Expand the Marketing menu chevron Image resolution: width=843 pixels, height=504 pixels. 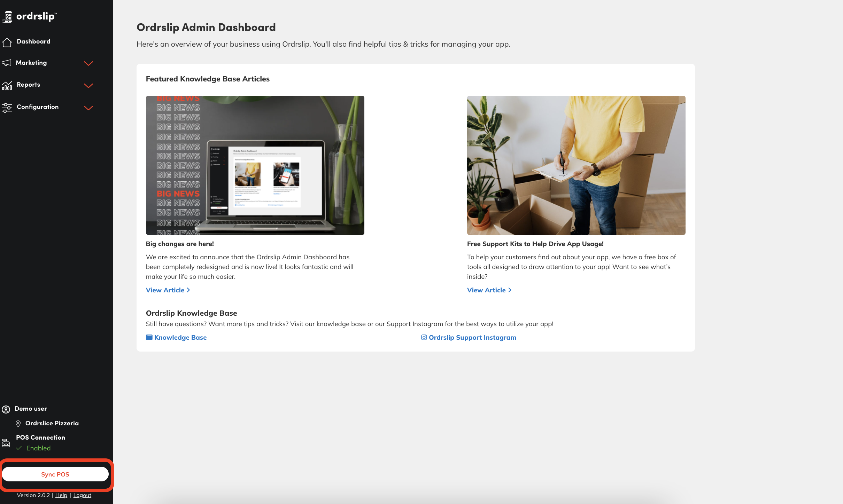coord(88,63)
